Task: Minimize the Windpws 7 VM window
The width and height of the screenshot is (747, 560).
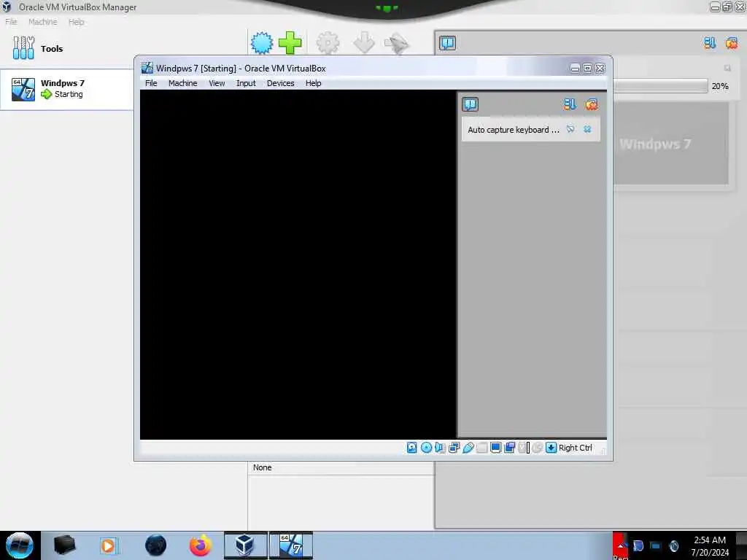Action: pyautogui.click(x=575, y=68)
